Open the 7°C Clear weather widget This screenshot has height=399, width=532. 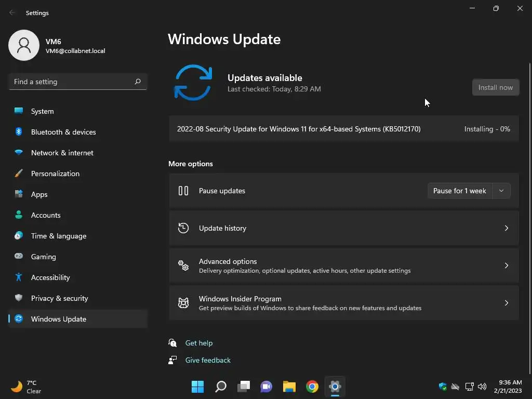[x=26, y=387]
